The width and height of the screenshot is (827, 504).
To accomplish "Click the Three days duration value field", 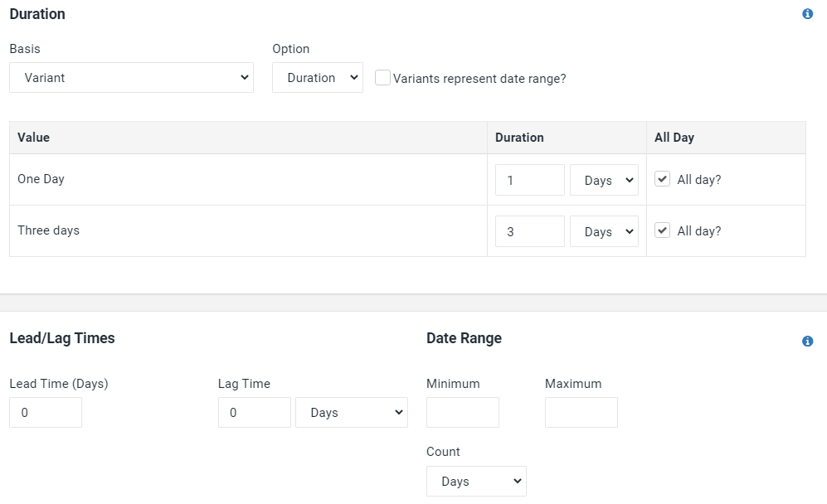I will [x=529, y=231].
